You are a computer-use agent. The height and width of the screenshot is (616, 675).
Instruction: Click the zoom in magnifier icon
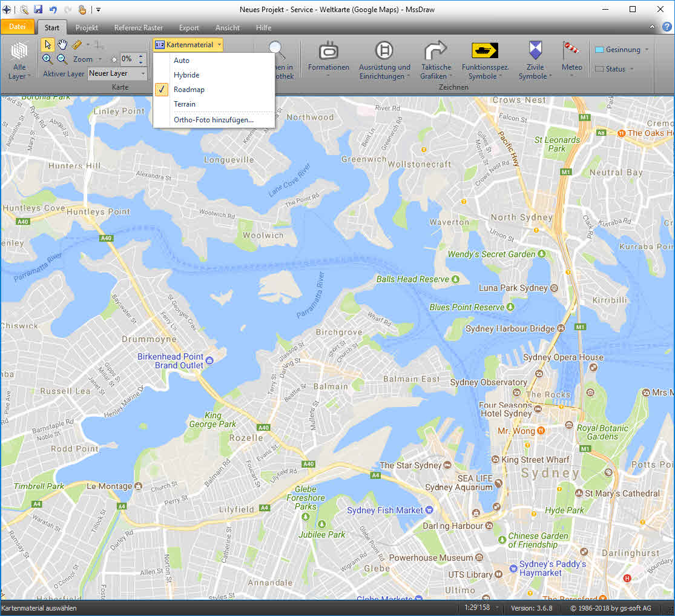(47, 59)
